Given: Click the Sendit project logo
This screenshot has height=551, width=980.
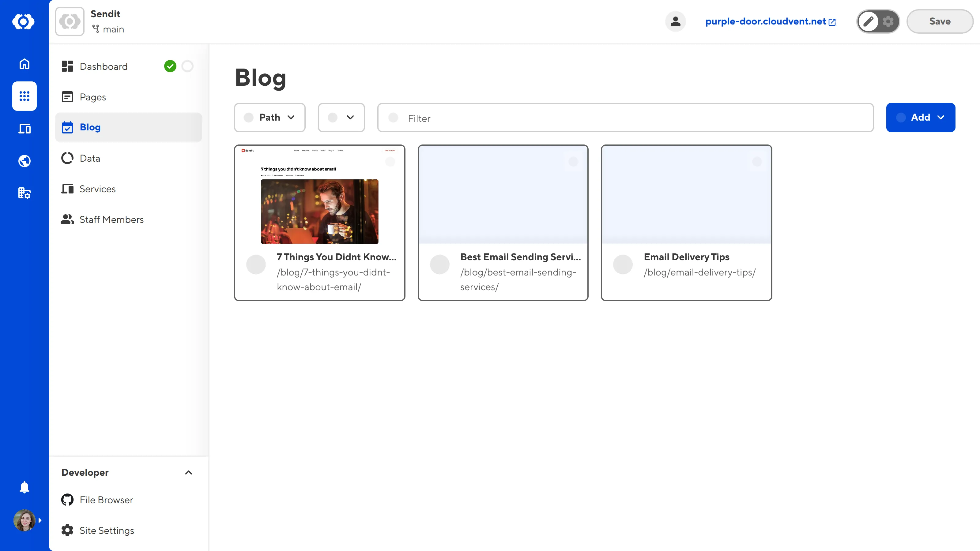Looking at the screenshot, I should pyautogui.click(x=69, y=21).
